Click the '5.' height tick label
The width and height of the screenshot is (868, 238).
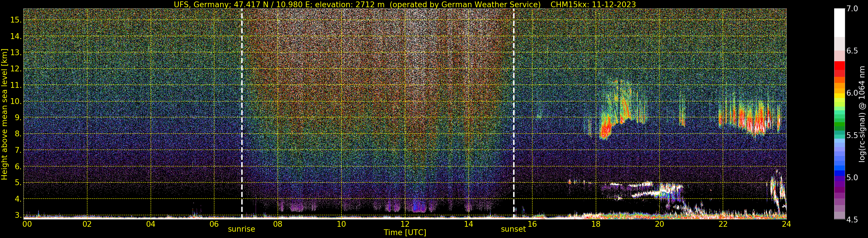click(x=18, y=183)
